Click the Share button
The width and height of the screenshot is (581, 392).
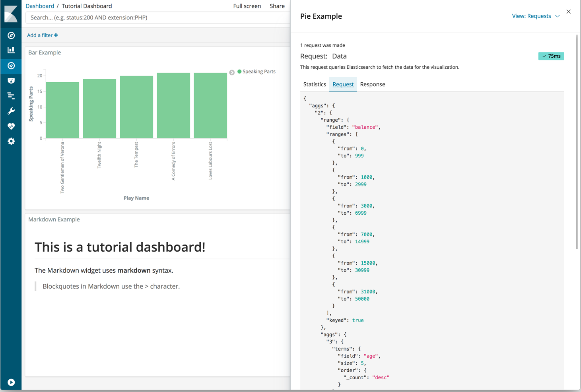(277, 6)
